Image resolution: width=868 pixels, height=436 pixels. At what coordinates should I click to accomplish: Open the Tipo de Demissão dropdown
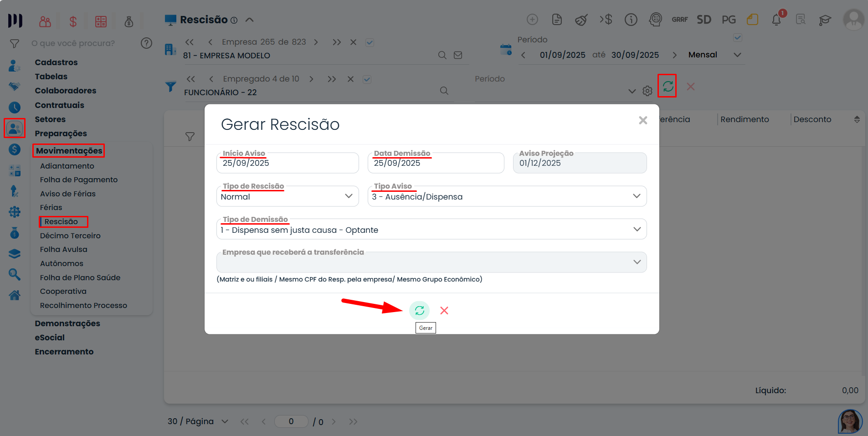[431, 229]
